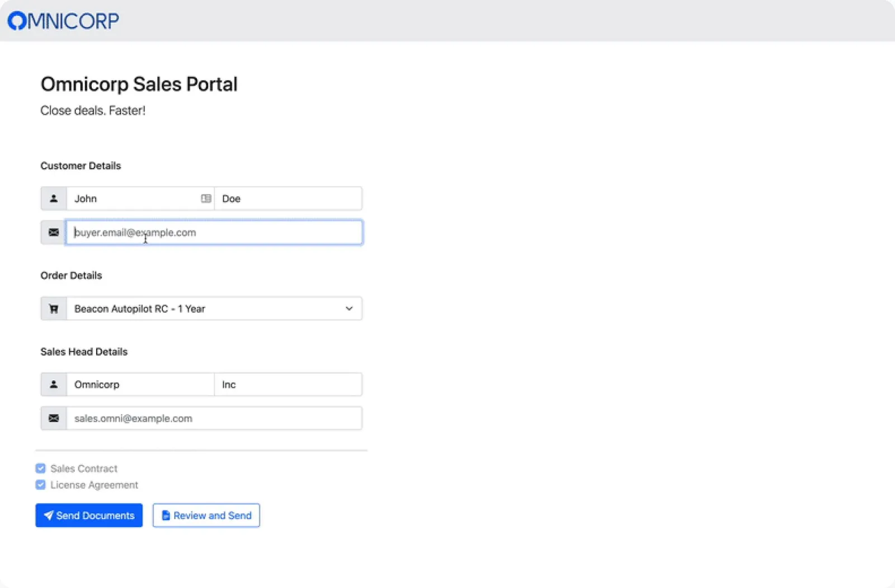Open the product dropdown chevron
The image size is (895, 588).
pos(348,308)
